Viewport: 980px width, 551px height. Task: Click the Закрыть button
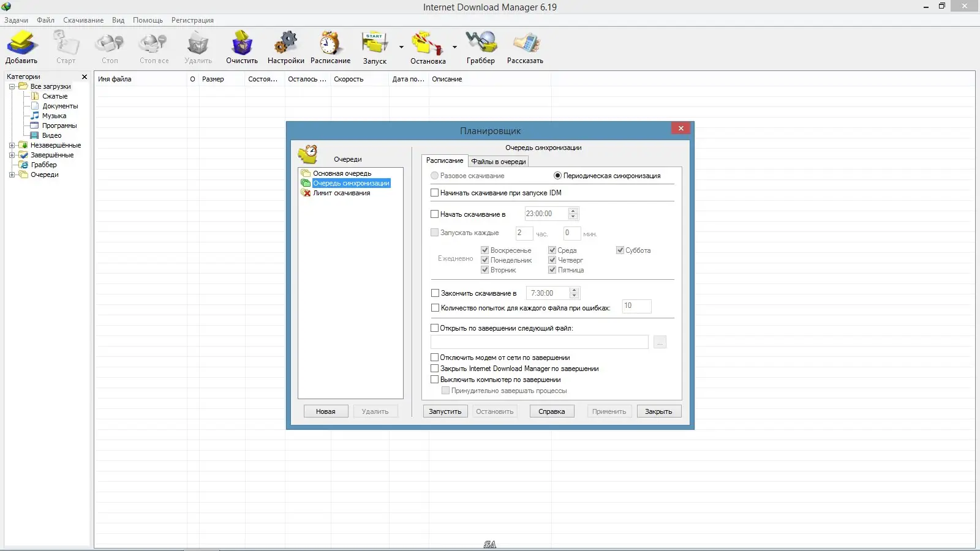(x=659, y=411)
